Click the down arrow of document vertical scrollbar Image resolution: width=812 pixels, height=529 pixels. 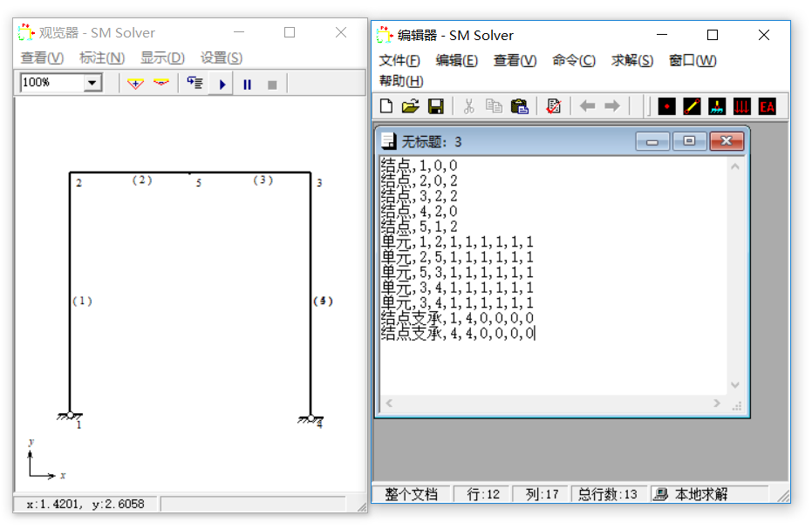click(735, 384)
